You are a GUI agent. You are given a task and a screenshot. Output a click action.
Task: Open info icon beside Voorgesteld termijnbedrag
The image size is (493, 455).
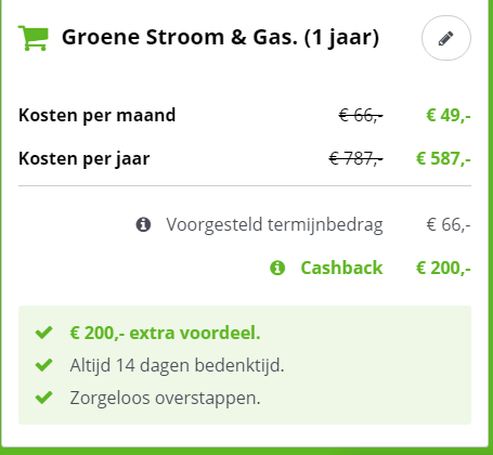click(143, 224)
